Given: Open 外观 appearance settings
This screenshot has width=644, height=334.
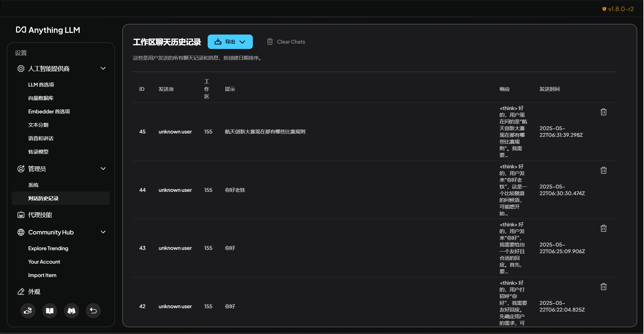Looking at the screenshot, I should pyautogui.click(x=34, y=292).
